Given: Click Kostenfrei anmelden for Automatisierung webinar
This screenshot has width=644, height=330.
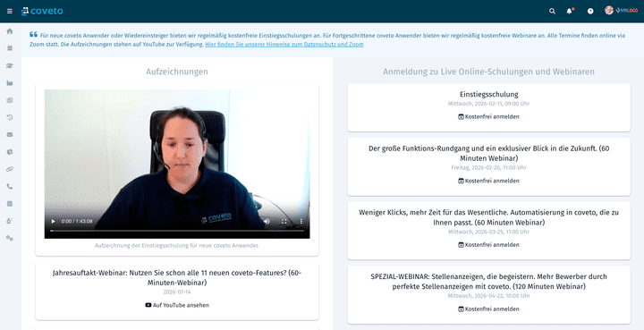Looking at the screenshot, I should (x=488, y=245).
